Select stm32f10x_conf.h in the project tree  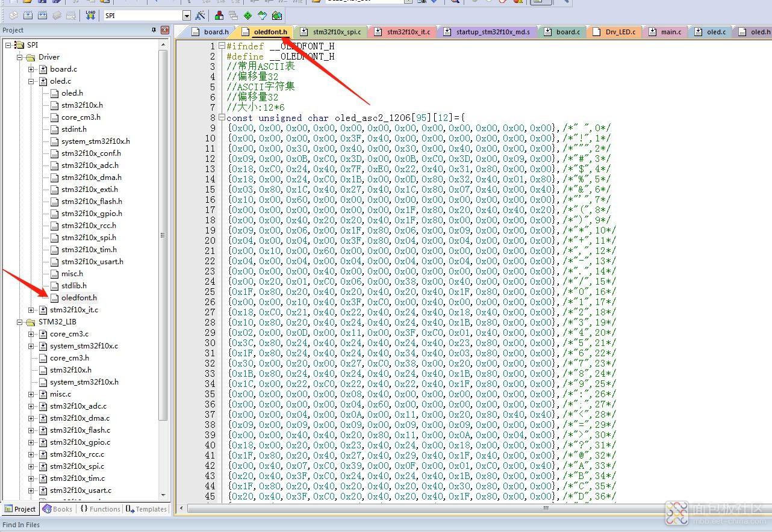pyautogui.click(x=91, y=153)
